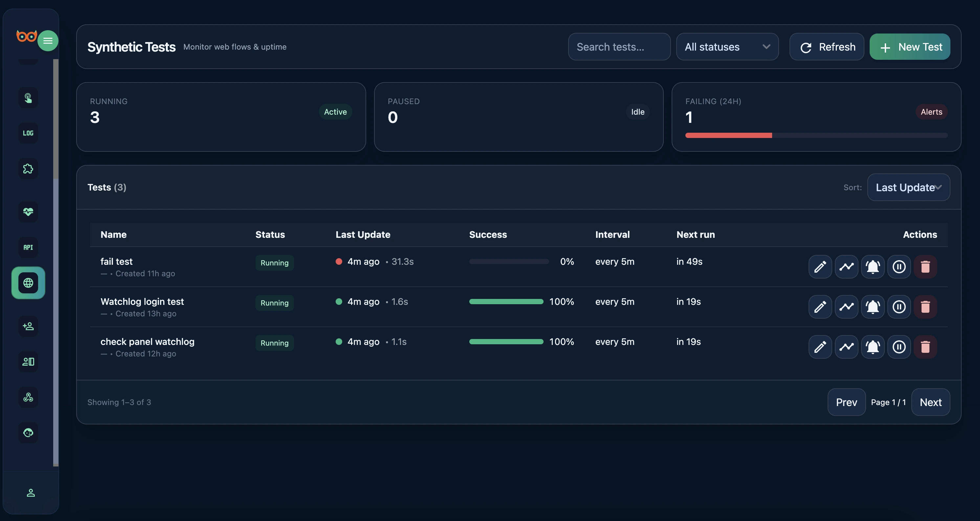Pause the check panel watchlog test
This screenshot has height=521, width=980.
(x=899, y=347)
